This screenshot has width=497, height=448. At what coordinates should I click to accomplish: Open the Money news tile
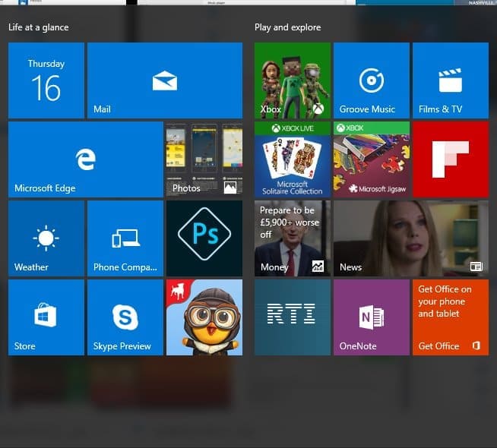(293, 238)
